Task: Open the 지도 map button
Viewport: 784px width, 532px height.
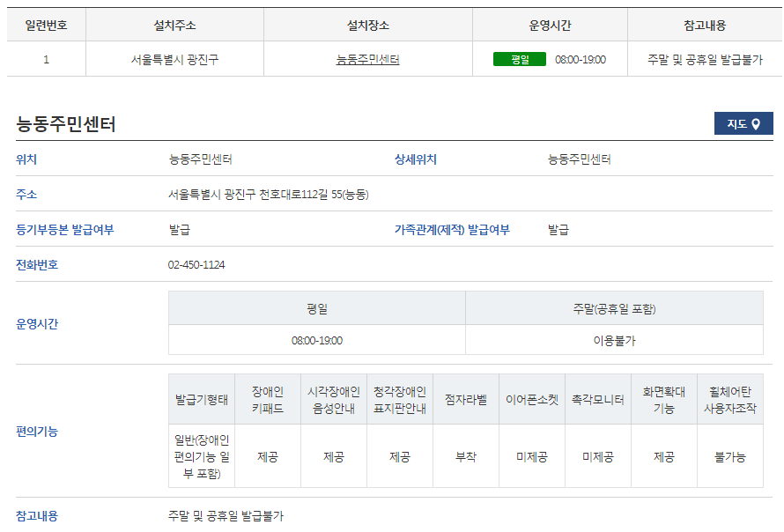Action: pyautogui.click(x=743, y=123)
